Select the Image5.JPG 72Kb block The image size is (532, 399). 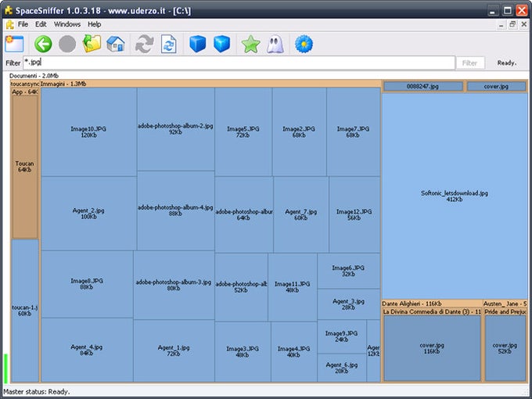coord(243,132)
